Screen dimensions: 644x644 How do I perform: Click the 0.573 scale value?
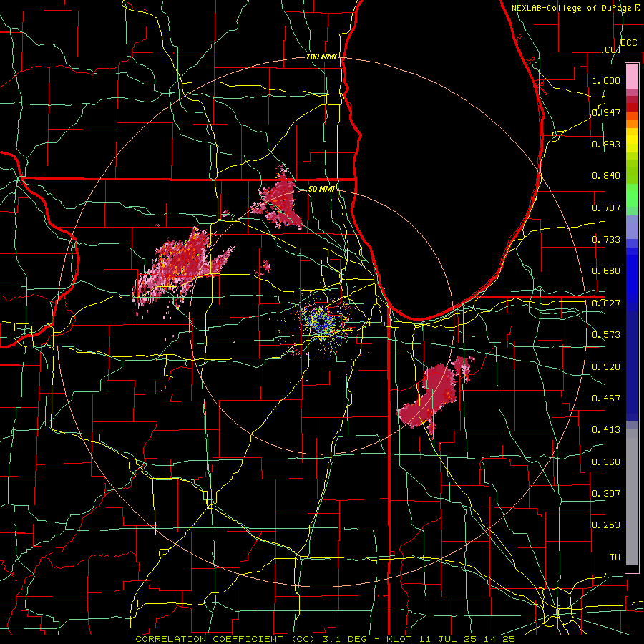pyautogui.click(x=606, y=335)
